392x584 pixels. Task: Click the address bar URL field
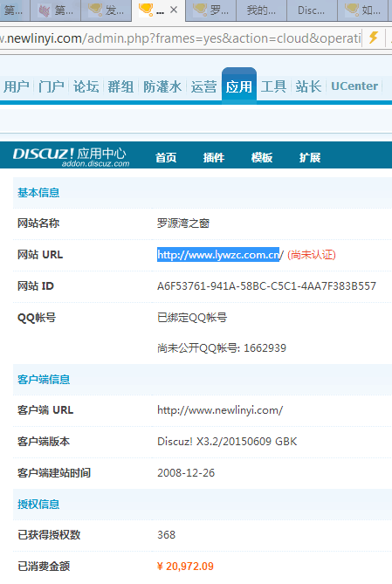pos(180,38)
